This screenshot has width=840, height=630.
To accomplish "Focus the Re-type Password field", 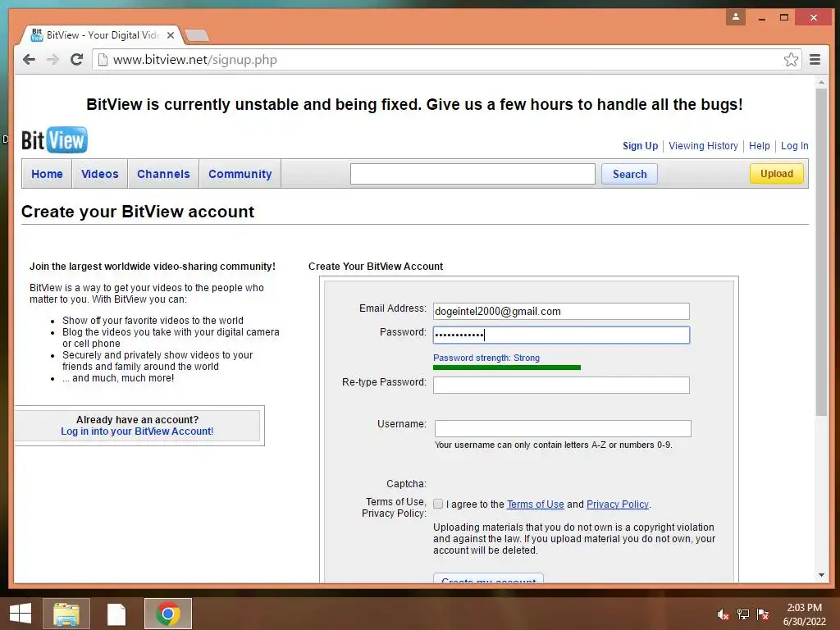I will pyautogui.click(x=561, y=385).
